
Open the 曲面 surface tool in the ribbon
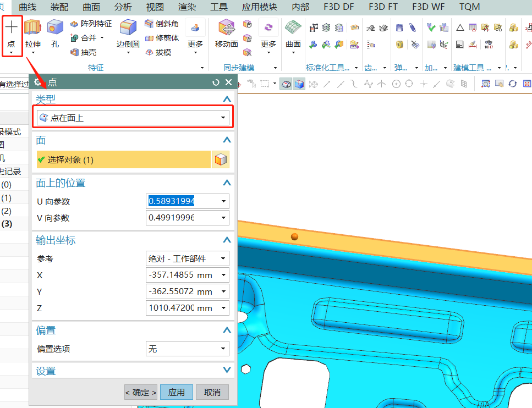click(x=293, y=27)
